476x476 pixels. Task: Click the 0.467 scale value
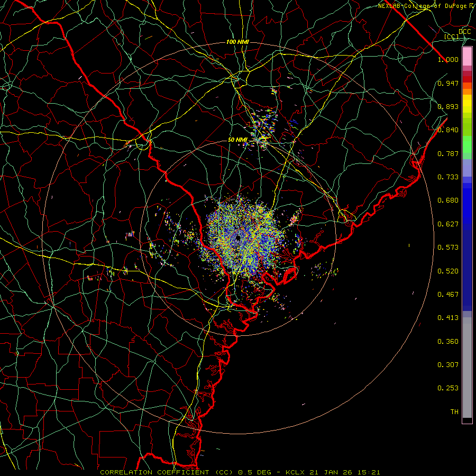coord(448,295)
